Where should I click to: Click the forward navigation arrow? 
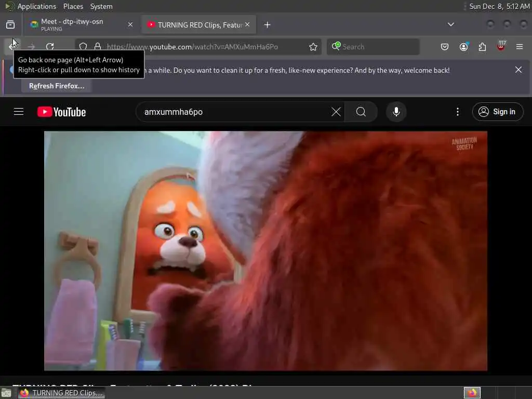point(31,46)
